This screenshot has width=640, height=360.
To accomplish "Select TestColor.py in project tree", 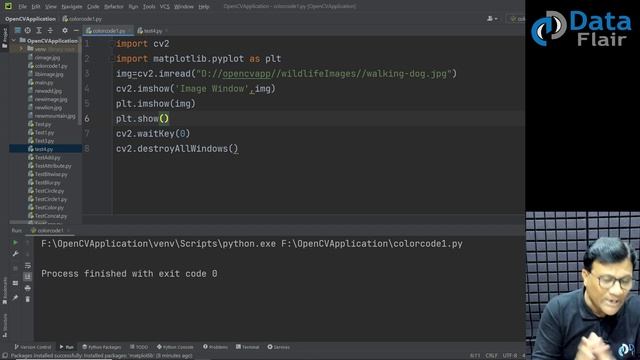I will (45, 207).
